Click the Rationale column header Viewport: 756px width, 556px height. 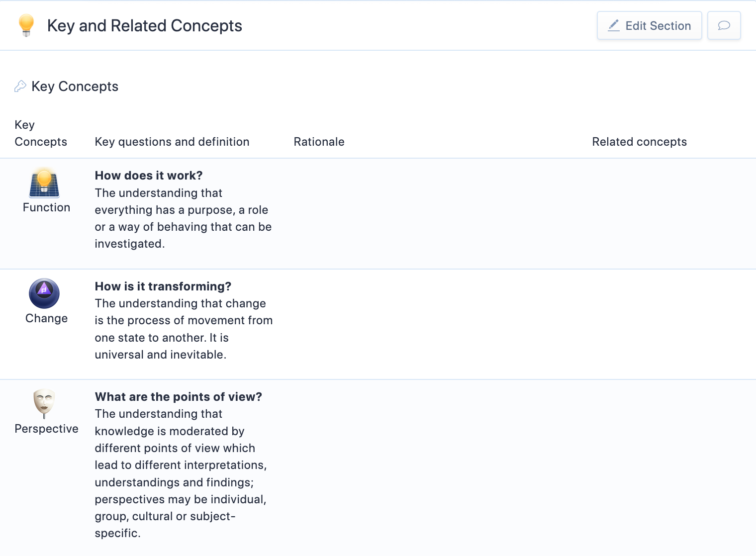click(319, 142)
